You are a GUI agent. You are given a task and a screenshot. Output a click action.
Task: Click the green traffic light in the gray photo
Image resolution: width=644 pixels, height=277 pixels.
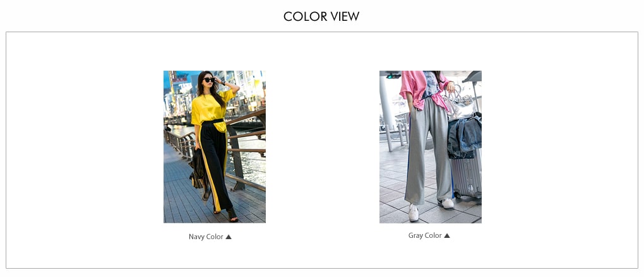pos(393,76)
